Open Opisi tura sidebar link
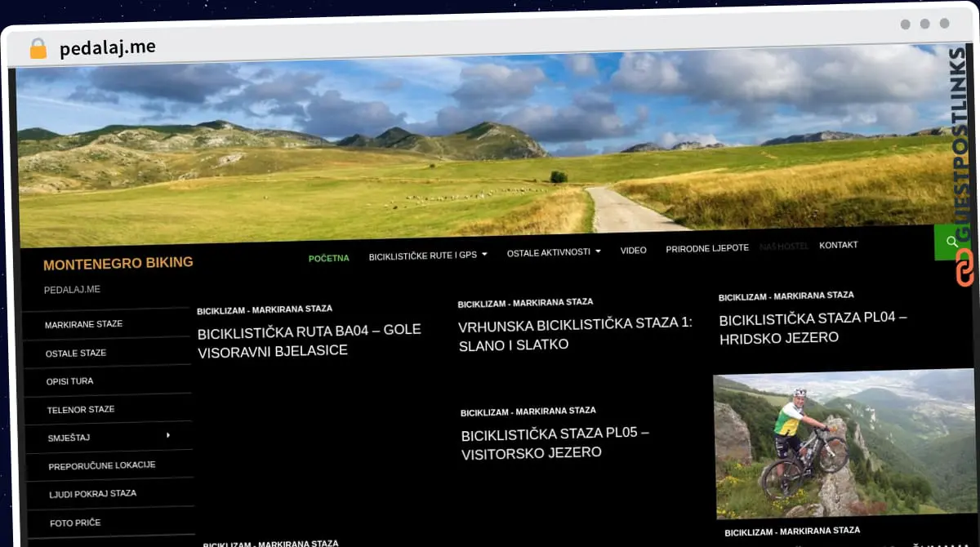 point(70,381)
